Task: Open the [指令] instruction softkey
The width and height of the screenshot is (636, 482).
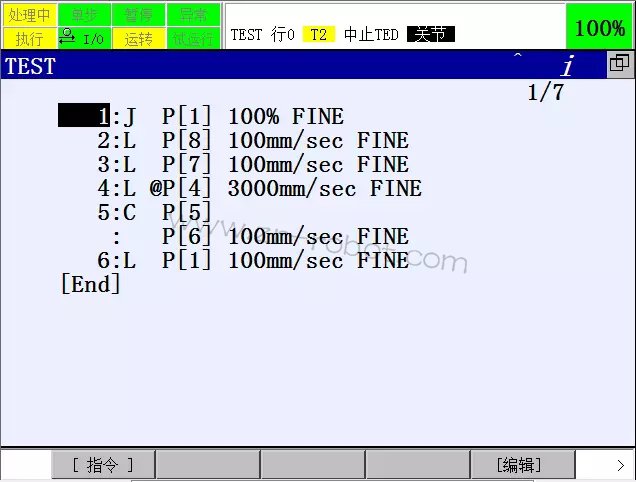Action: pyautogui.click(x=103, y=465)
